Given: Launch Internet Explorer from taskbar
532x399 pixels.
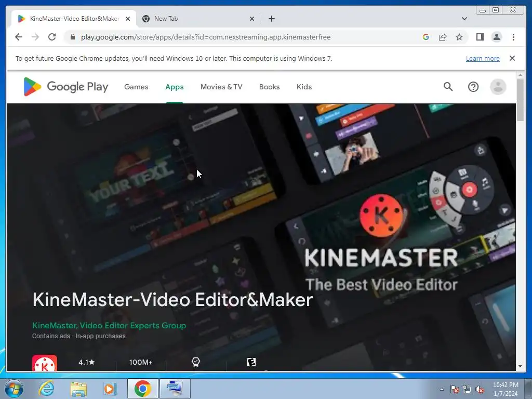Looking at the screenshot, I should click(x=46, y=389).
